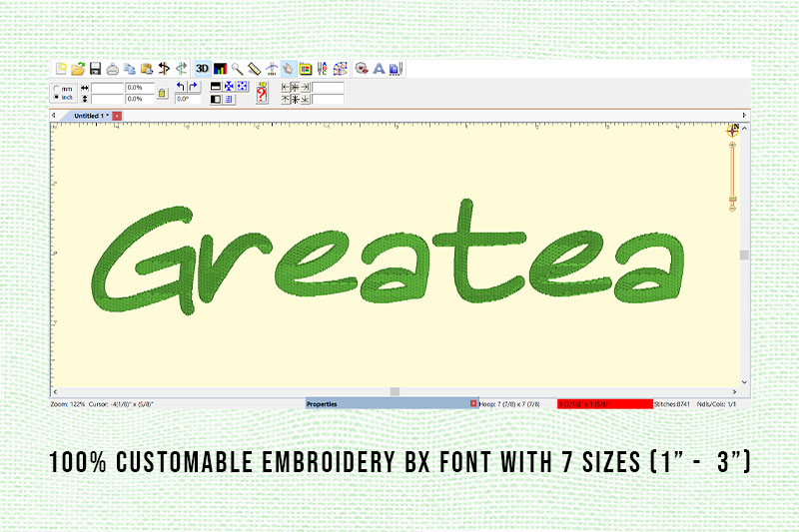
Task: Toggle the 3D stitch view
Action: (203, 69)
